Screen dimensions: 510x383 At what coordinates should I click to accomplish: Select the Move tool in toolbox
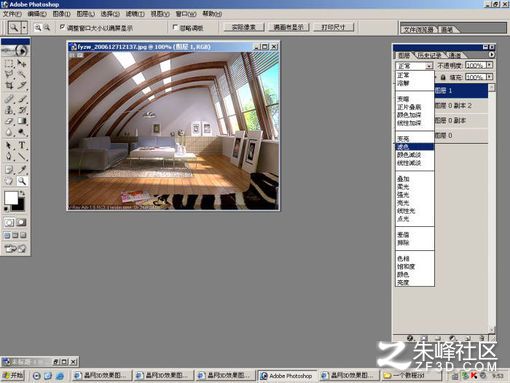click(x=22, y=63)
